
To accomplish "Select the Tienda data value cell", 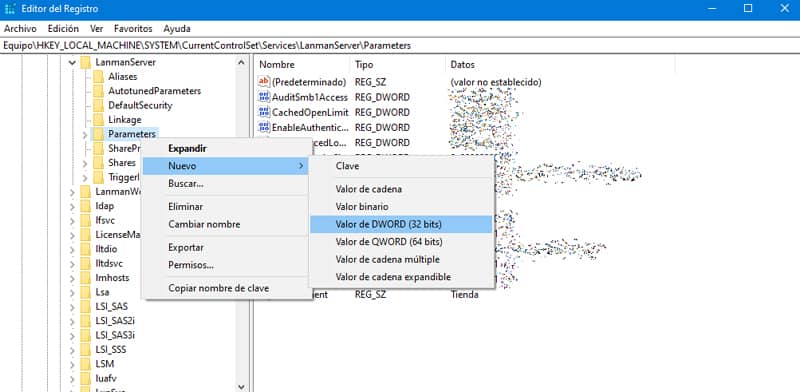I will pyautogui.click(x=464, y=295).
